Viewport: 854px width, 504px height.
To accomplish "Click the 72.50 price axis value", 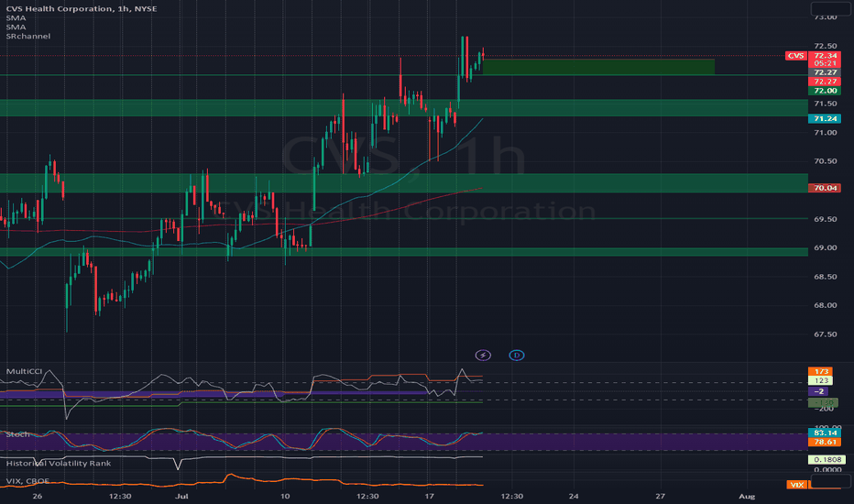I will click(825, 46).
